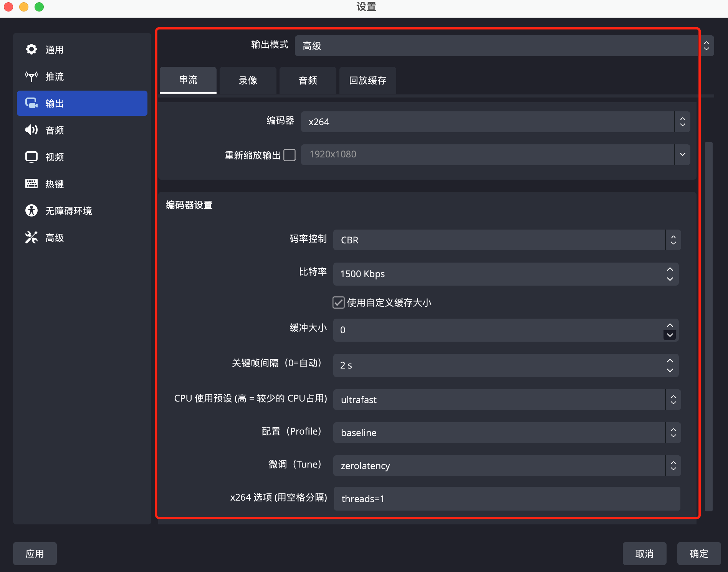
Task: Click the 视频 monitor icon
Action: tap(31, 157)
